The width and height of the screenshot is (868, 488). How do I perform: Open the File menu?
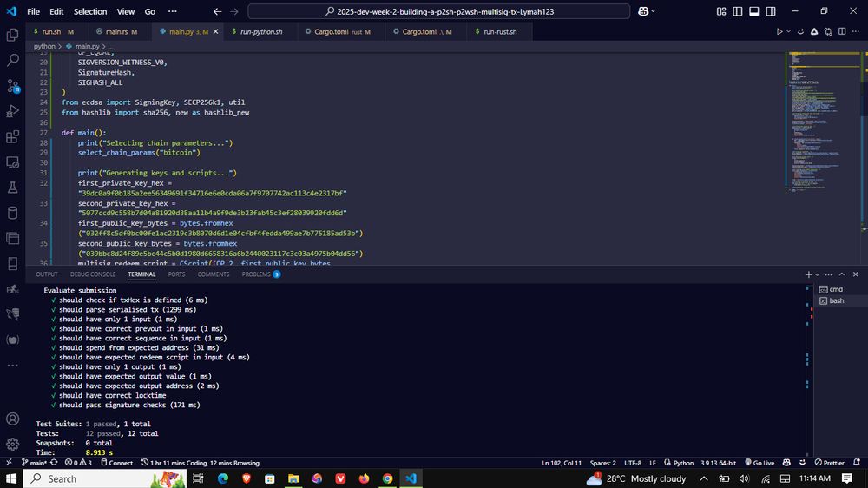coord(33,11)
